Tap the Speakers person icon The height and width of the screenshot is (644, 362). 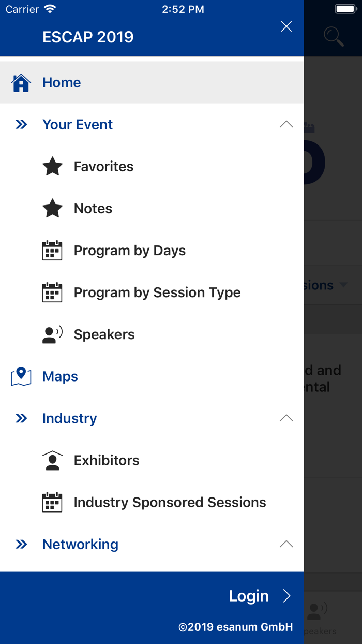click(x=52, y=334)
